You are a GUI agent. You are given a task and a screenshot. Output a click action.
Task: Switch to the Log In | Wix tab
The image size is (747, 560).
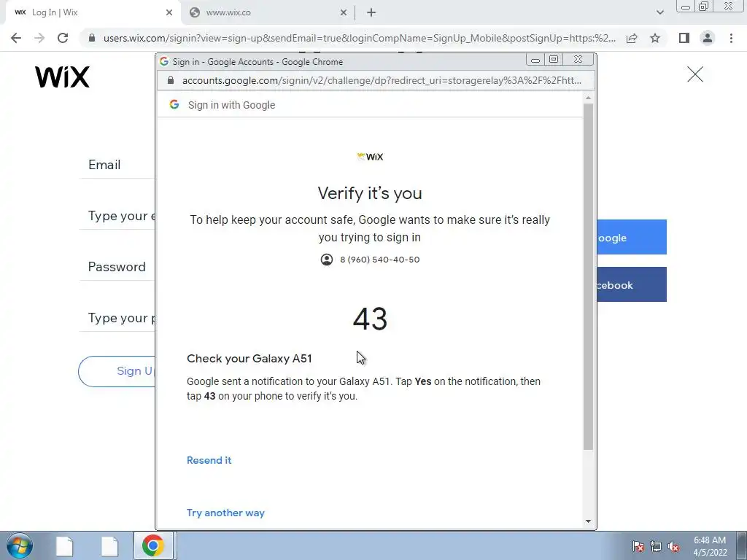tap(93, 12)
